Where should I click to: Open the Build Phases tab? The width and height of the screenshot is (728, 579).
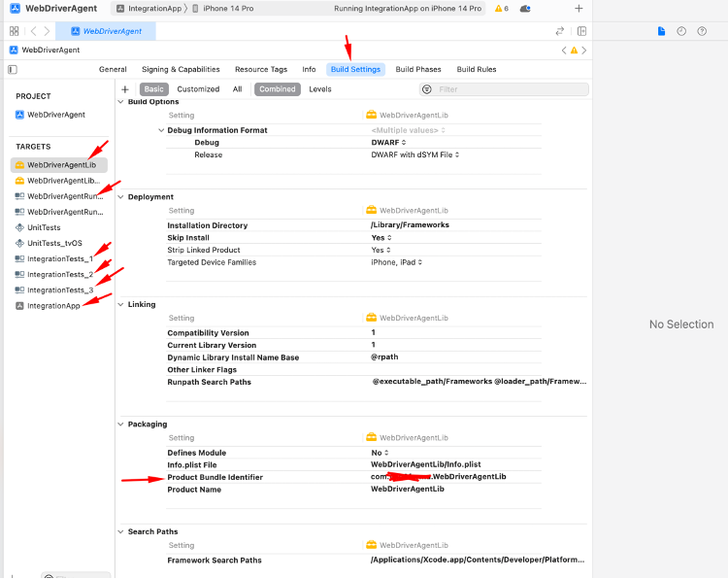(417, 69)
